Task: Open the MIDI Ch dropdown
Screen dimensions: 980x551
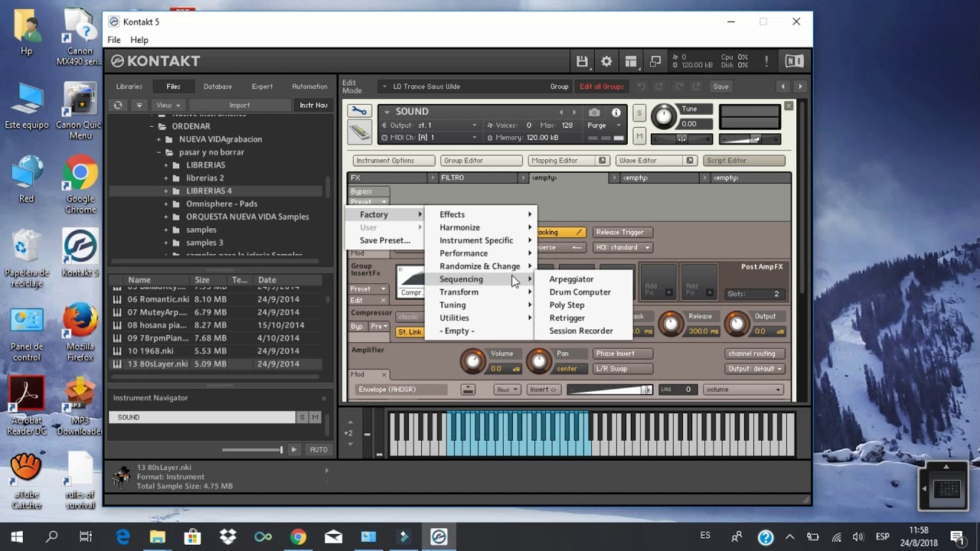Action: click(x=429, y=138)
